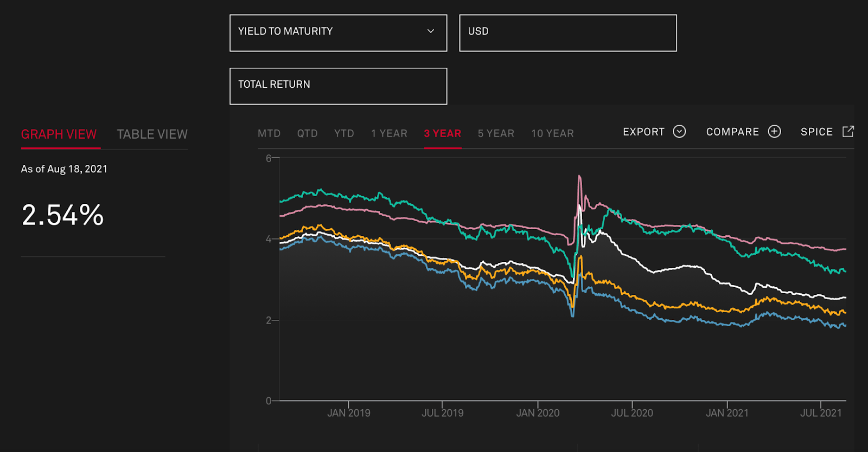Click the SPICE external link icon
This screenshot has height=452, width=868.
pyautogui.click(x=848, y=131)
